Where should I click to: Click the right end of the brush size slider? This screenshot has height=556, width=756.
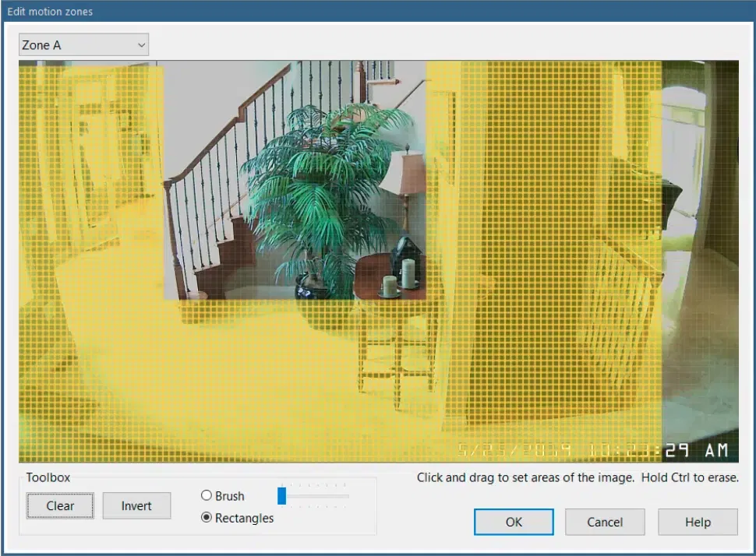[348, 496]
